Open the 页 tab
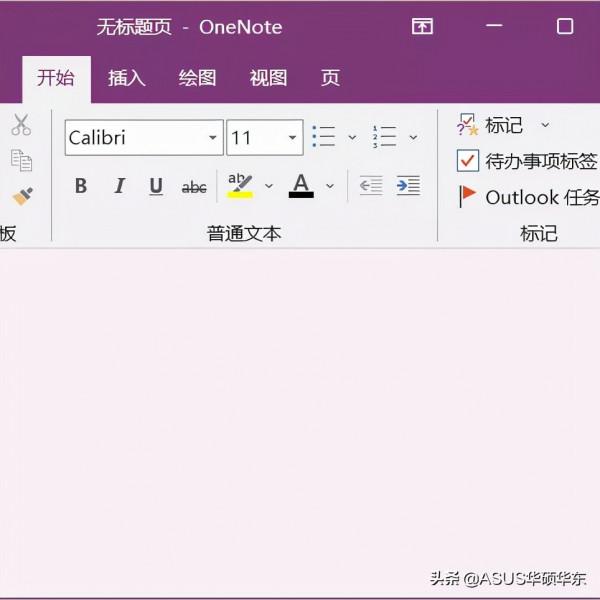The width and height of the screenshot is (600, 600). (x=330, y=78)
